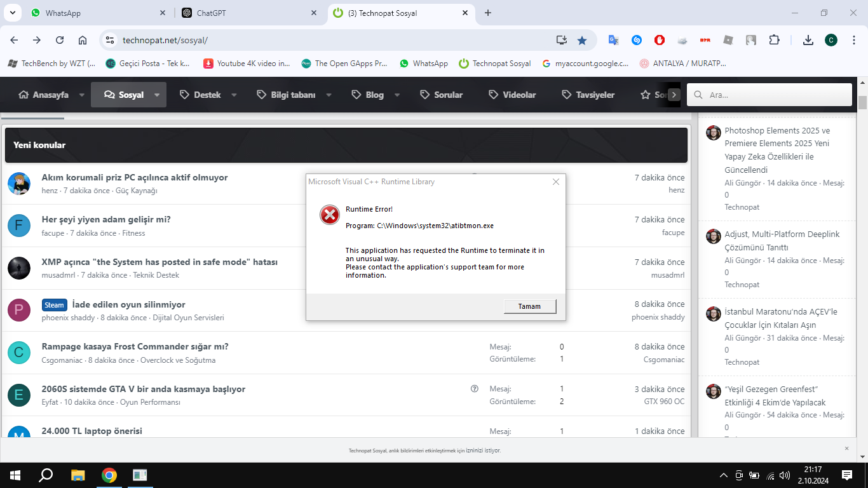Go back in browser history
Screen dimensions: 868x488
[14, 40]
